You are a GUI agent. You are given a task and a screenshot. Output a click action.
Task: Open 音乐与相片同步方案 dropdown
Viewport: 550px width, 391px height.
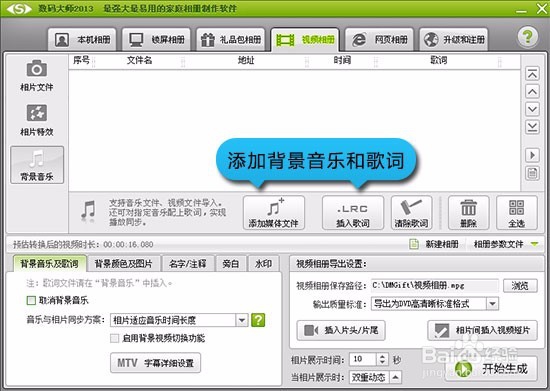point(179,320)
